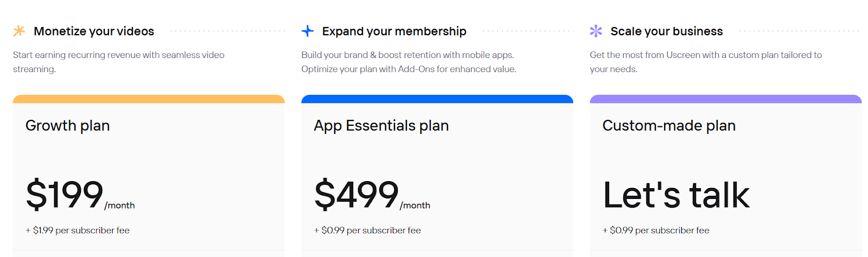Select the Monetize your videos heading
Screen dimensions: 868x257
94,31
